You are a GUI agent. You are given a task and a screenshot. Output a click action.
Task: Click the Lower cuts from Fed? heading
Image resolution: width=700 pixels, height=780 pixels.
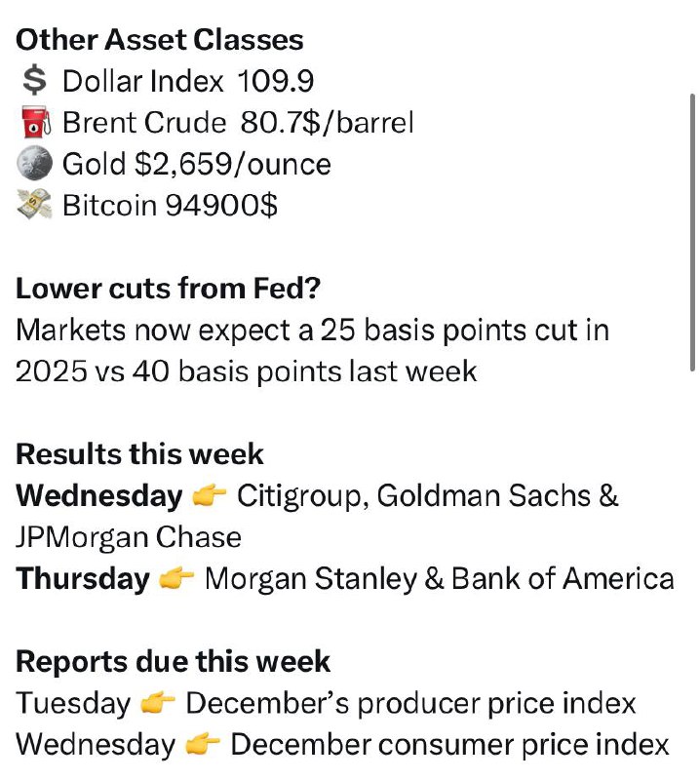click(x=168, y=288)
